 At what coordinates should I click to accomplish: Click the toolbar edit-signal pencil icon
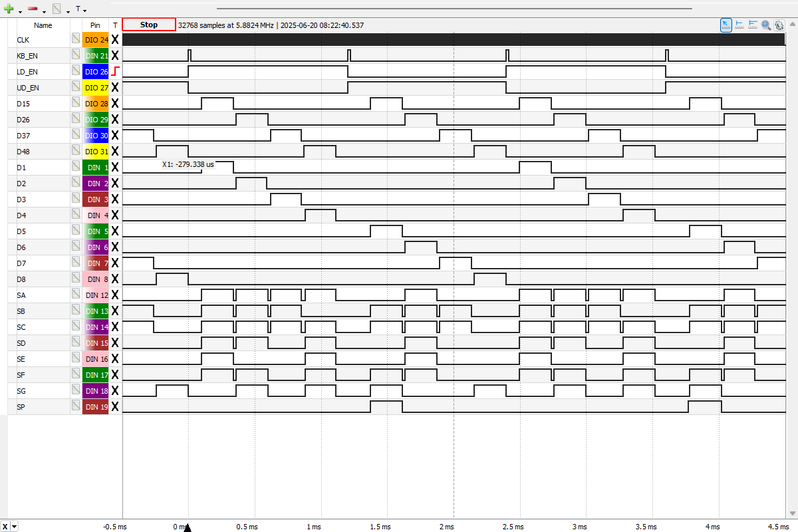pyautogui.click(x=57, y=9)
